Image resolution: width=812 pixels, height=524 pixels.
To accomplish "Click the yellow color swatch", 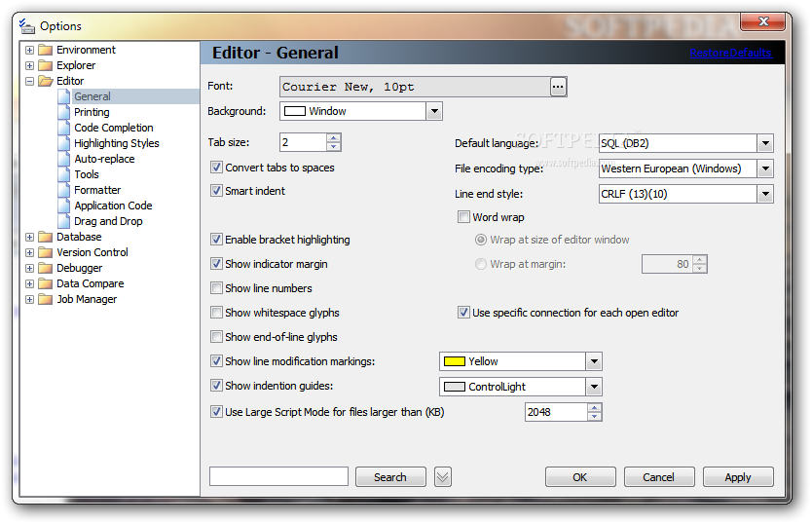I will coord(454,361).
